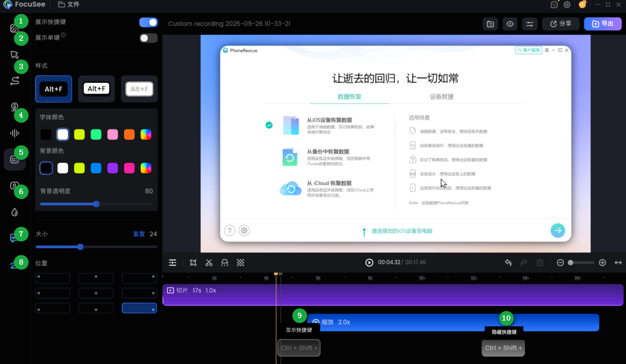Choose the dark Alt+F style

[x=53, y=89]
